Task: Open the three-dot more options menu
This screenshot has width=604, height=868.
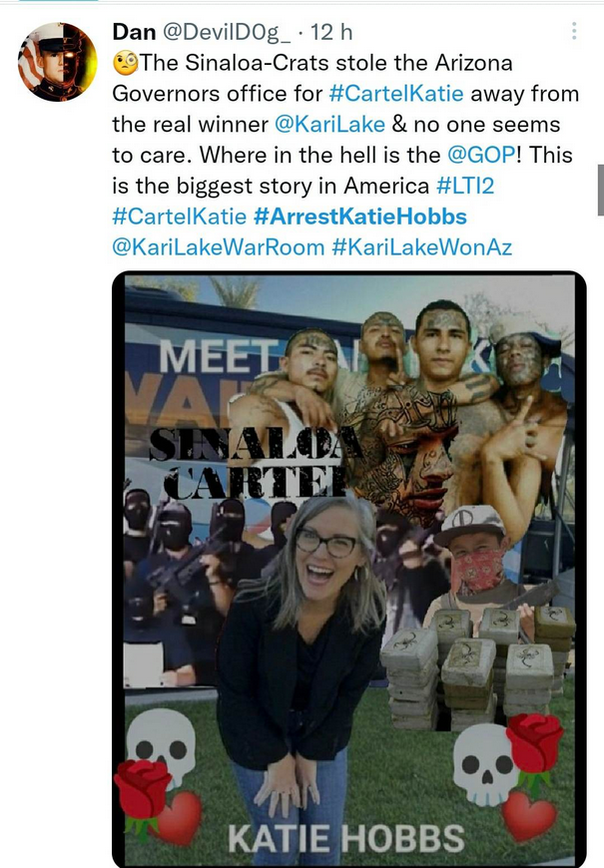Action: 574,31
